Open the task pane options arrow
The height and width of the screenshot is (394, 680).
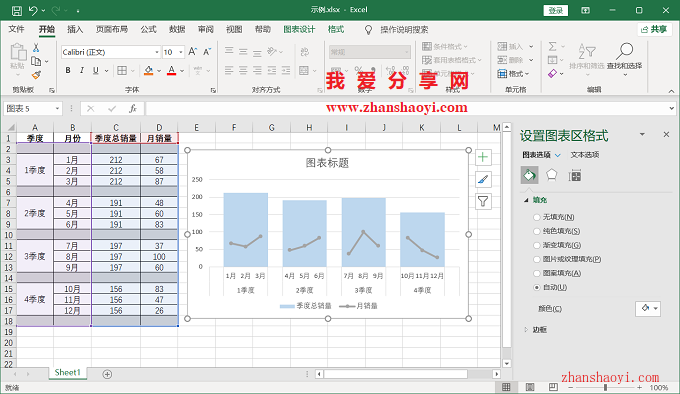tap(642, 134)
